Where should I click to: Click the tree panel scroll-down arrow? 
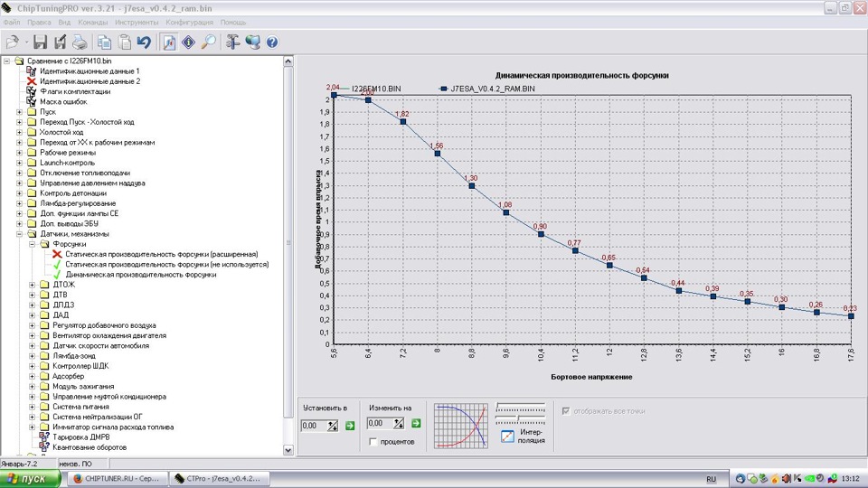point(288,450)
